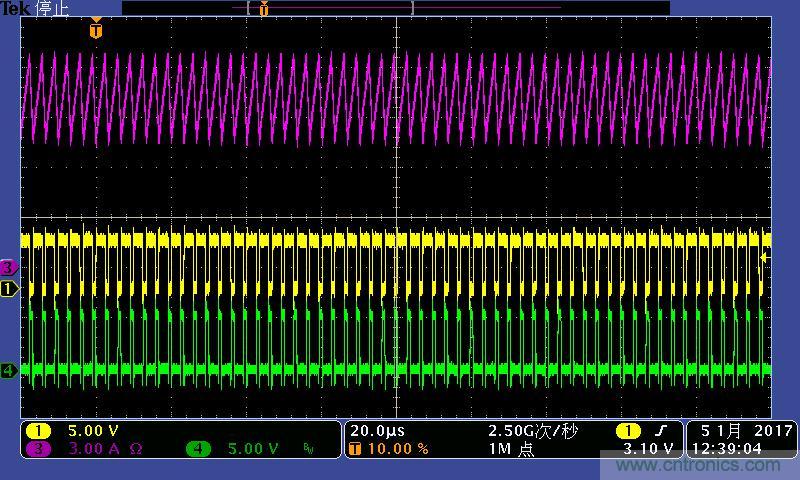Click the 3.10 V trigger level readout
800x480 pixels.
point(647,449)
